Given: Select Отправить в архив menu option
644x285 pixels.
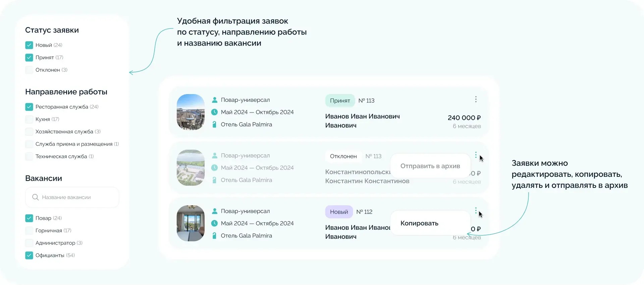Looking at the screenshot, I should click(430, 166).
